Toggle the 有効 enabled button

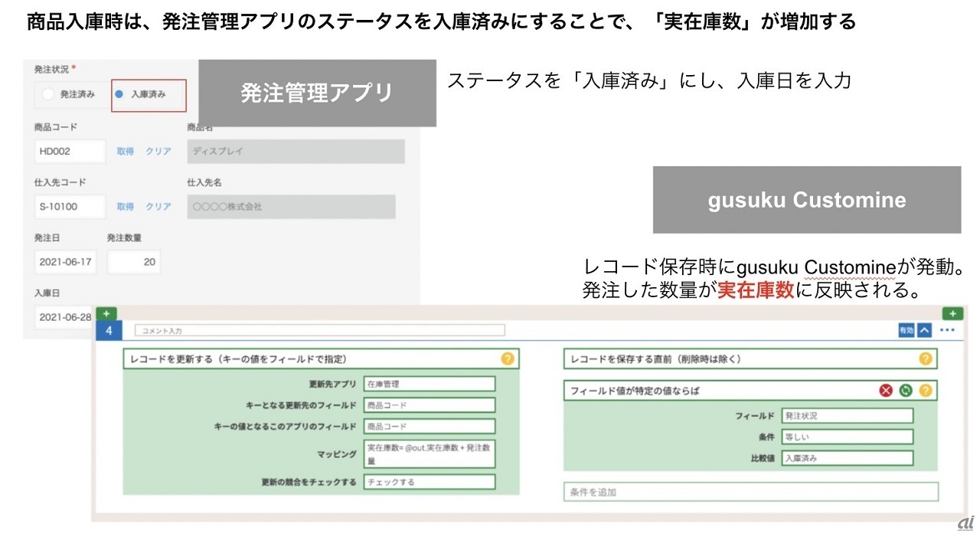906,330
